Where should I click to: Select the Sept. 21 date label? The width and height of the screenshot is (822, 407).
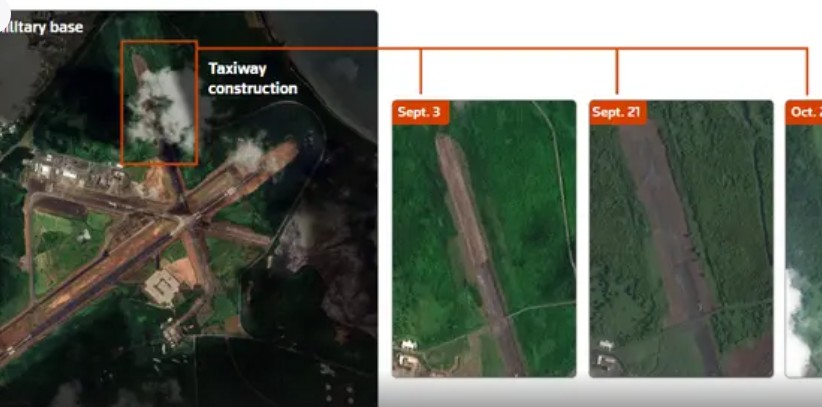[x=616, y=112]
